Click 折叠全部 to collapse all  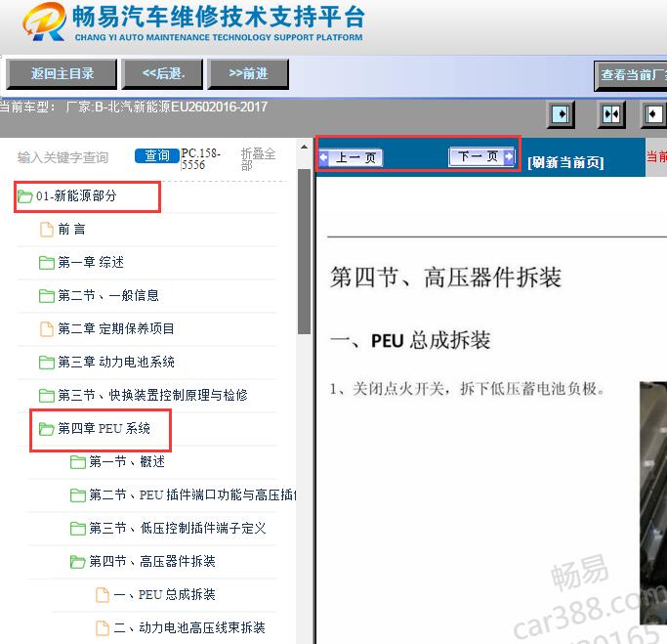(x=258, y=158)
